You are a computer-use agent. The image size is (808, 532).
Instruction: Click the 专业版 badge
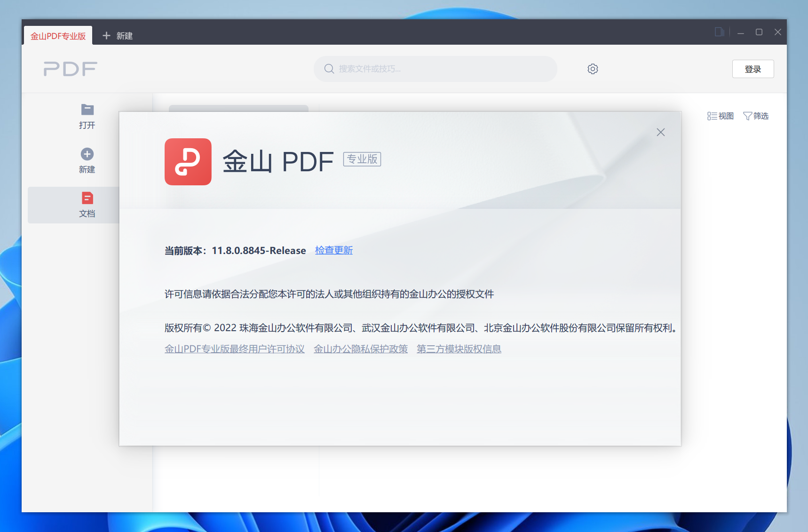362,159
